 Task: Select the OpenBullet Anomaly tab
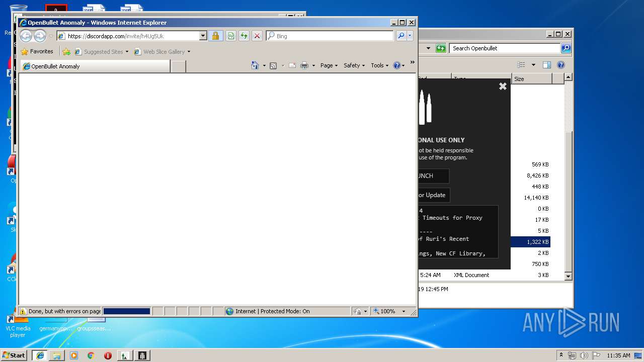(x=95, y=66)
